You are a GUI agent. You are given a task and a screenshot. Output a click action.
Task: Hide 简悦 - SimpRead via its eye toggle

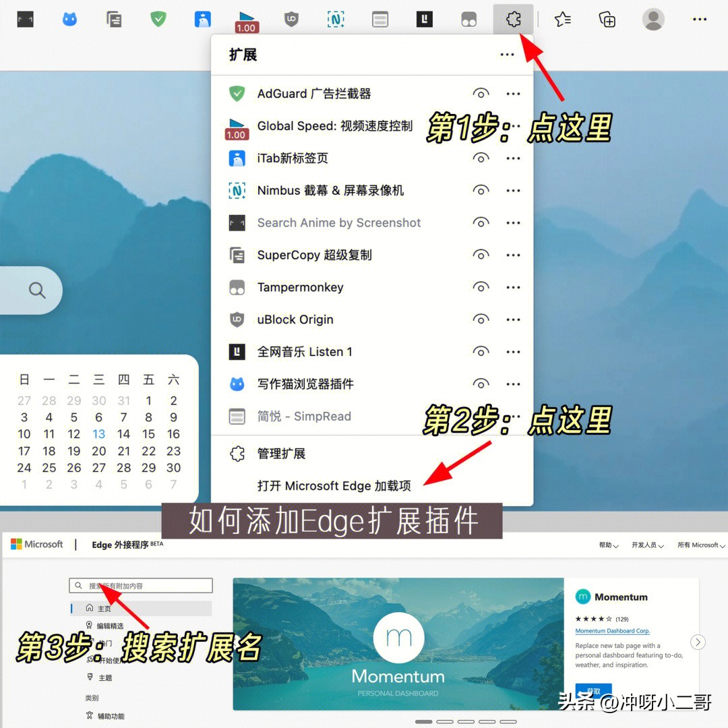tap(481, 416)
